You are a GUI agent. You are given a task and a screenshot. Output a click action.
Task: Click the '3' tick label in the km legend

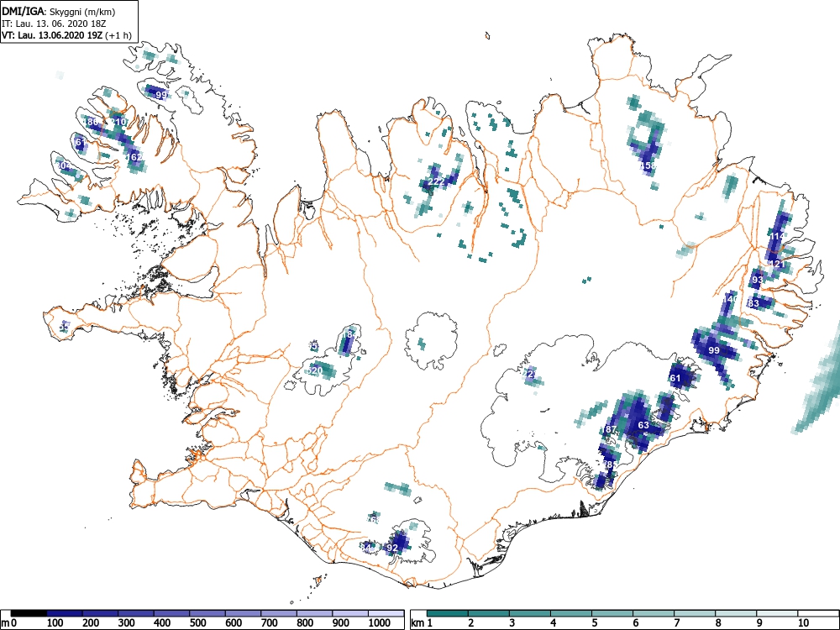click(512, 623)
